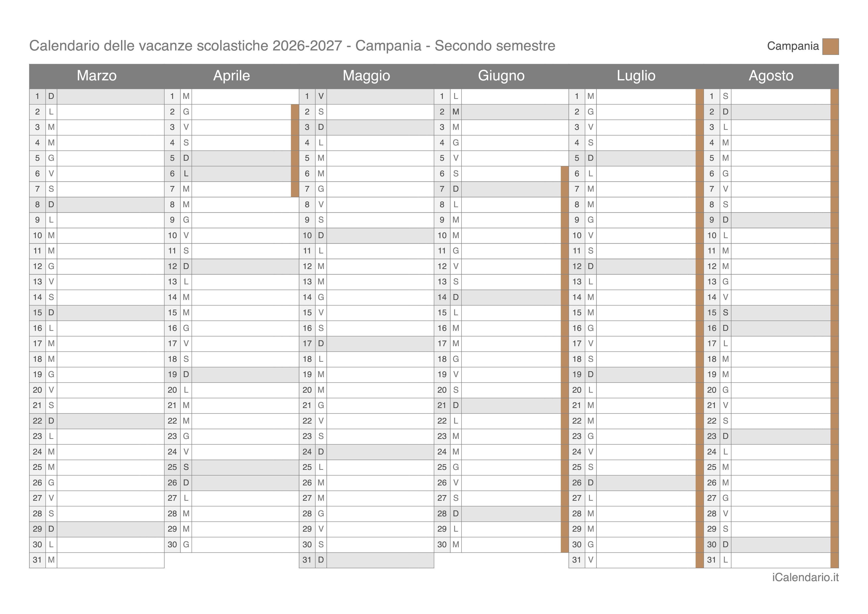Click day 31 V in Luglio
The height and width of the screenshot is (614, 868).
tap(636, 560)
